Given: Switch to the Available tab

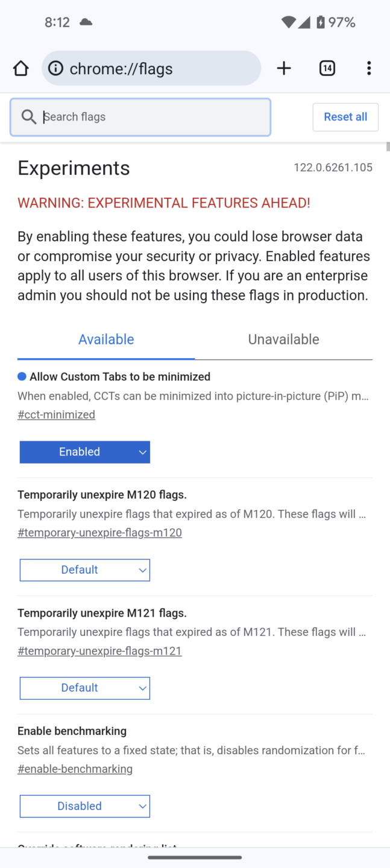Looking at the screenshot, I should (106, 339).
